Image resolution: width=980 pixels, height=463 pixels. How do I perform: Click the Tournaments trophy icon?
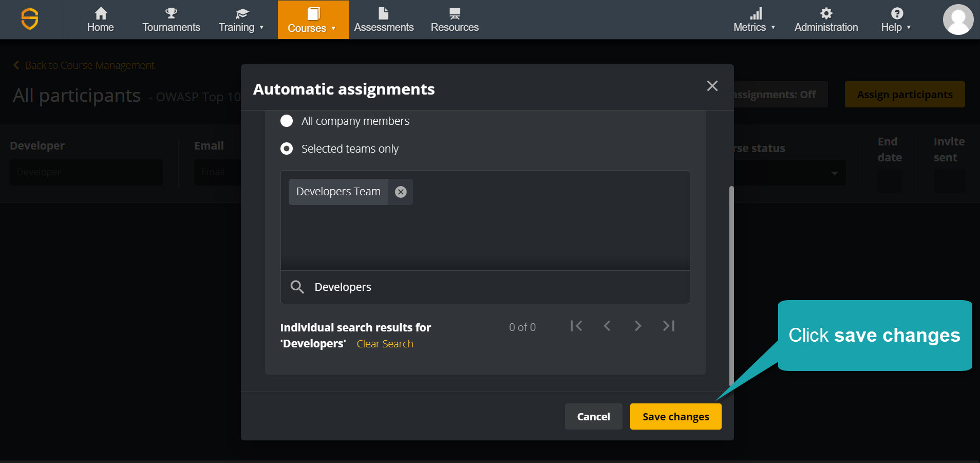tap(171, 13)
